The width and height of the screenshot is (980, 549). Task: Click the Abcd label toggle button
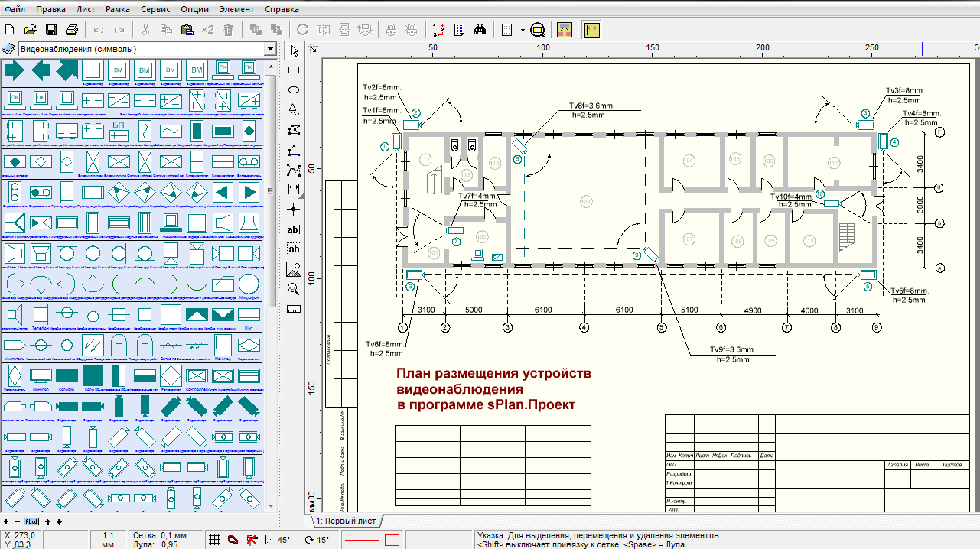(x=31, y=521)
